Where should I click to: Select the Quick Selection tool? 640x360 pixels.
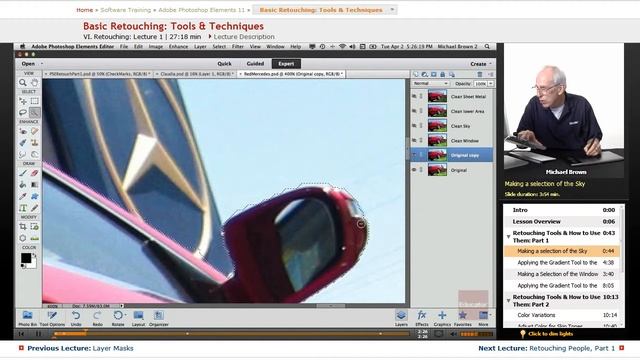35,112
